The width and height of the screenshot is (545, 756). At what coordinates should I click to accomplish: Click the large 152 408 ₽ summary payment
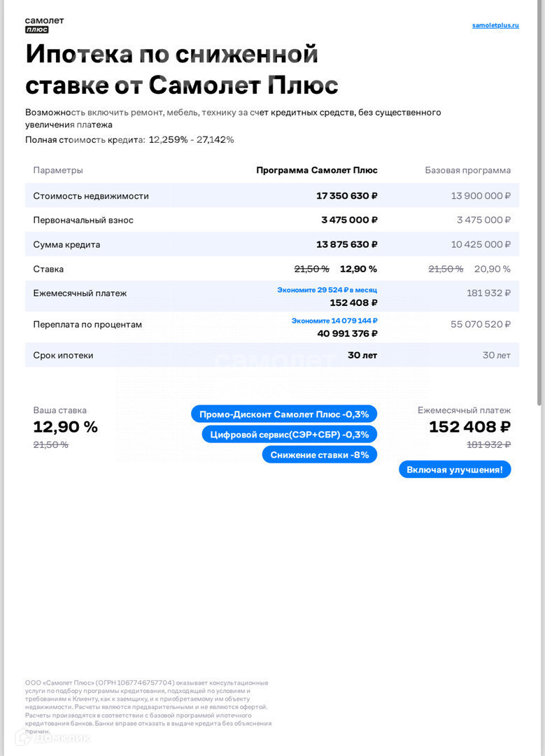click(x=470, y=427)
